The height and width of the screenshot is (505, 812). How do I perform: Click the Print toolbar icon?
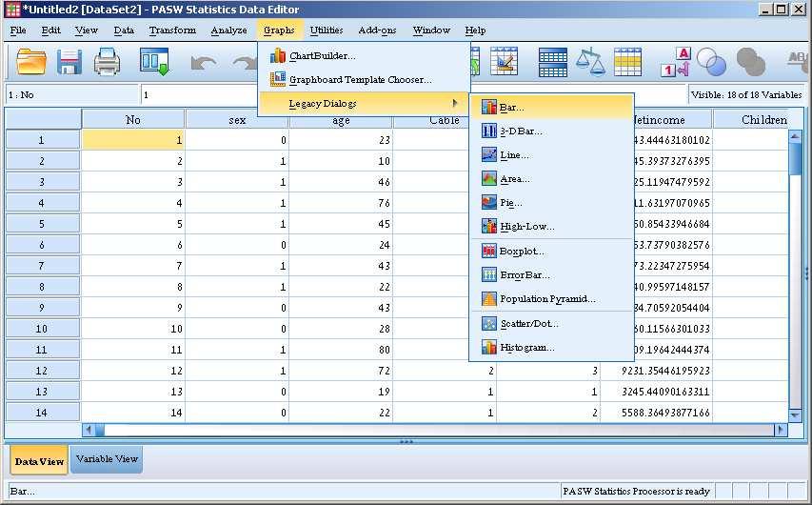point(108,62)
